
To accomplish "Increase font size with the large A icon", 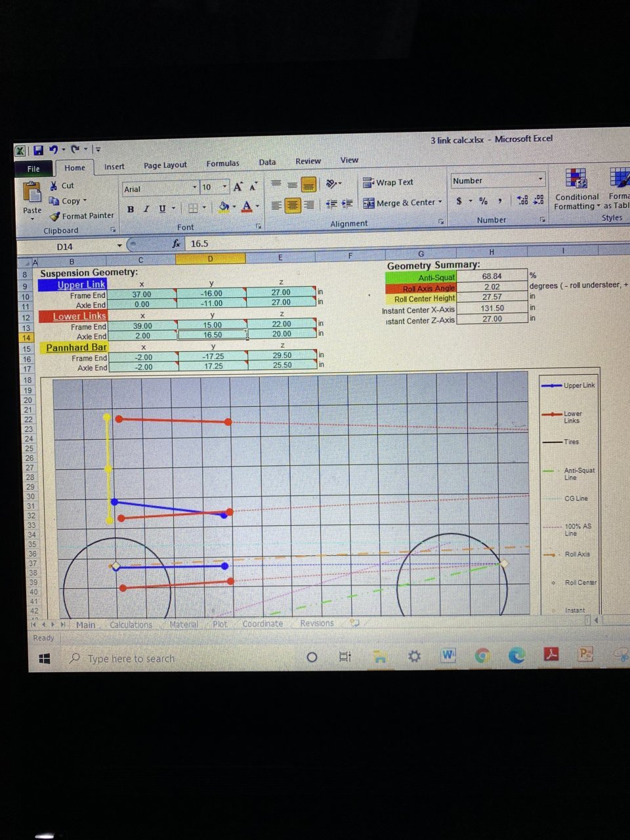I will [x=238, y=187].
